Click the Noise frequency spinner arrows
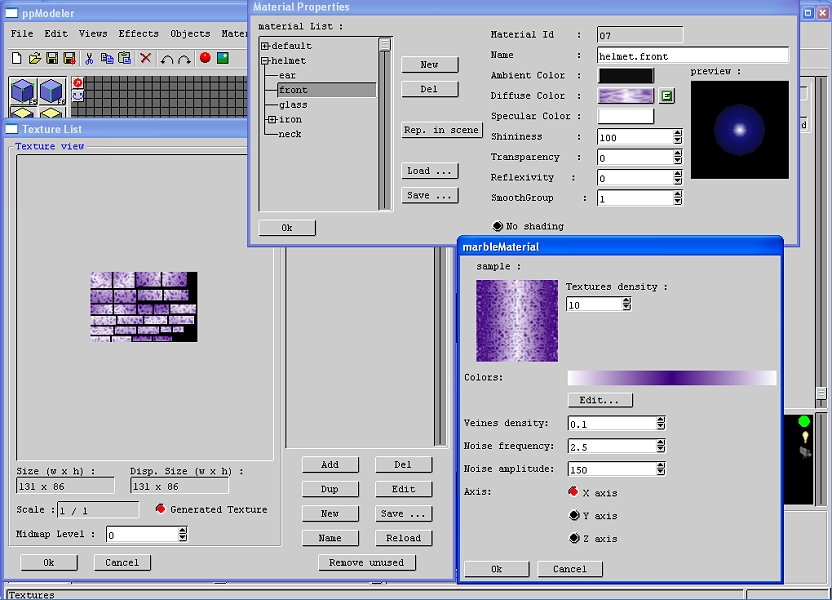 [661, 446]
